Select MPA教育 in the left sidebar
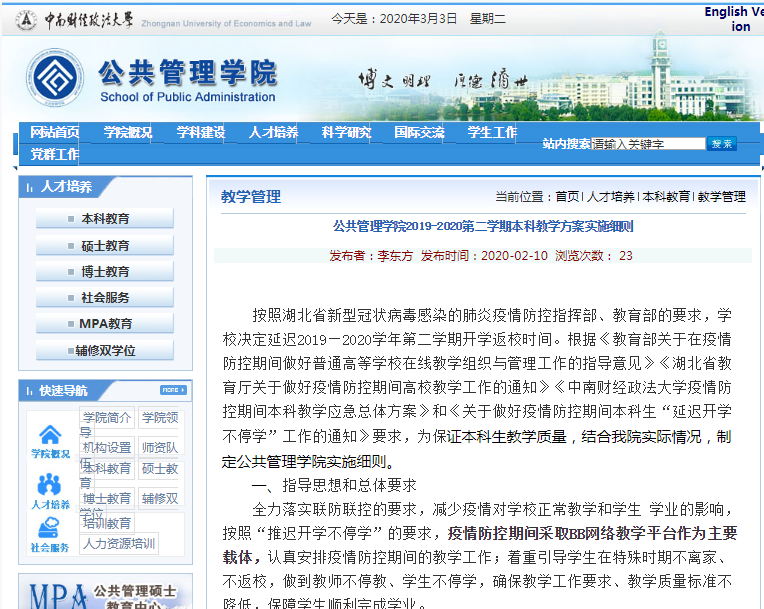The width and height of the screenshot is (764, 609). tap(105, 324)
